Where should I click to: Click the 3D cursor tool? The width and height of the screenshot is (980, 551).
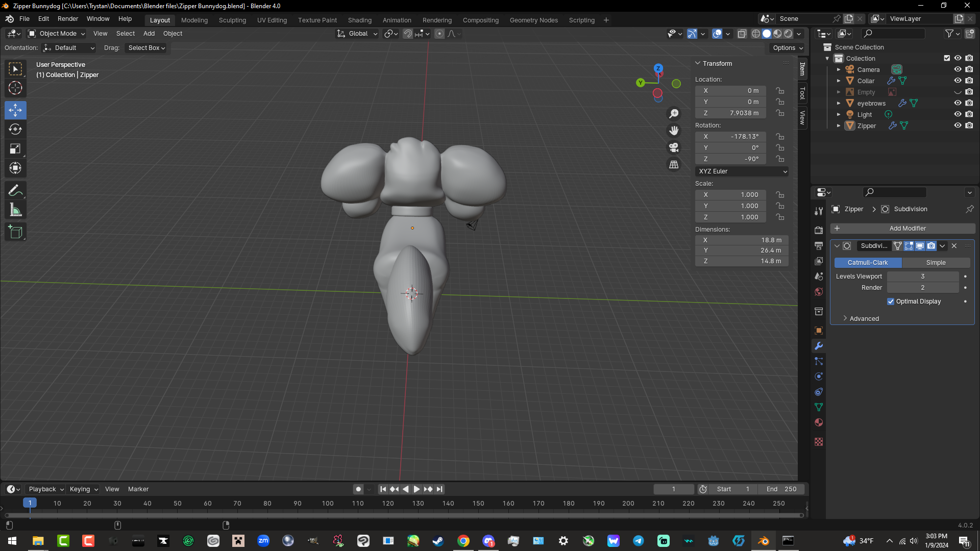point(15,88)
